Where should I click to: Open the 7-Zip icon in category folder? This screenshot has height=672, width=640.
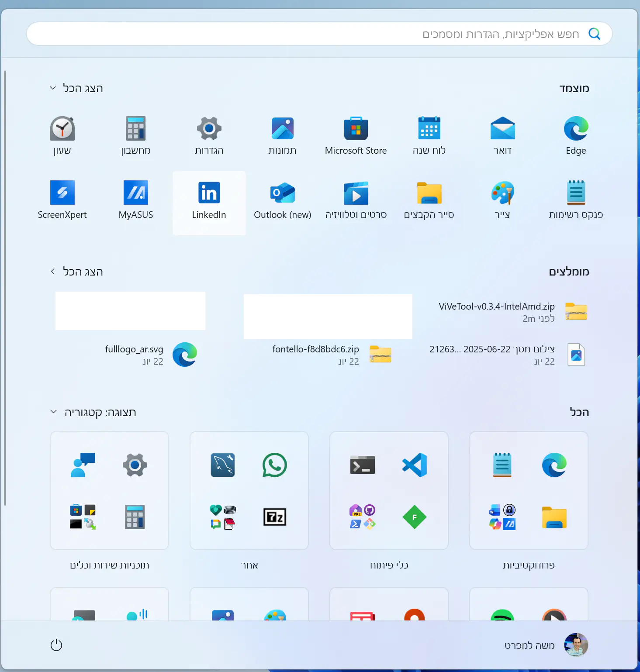[x=274, y=517]
